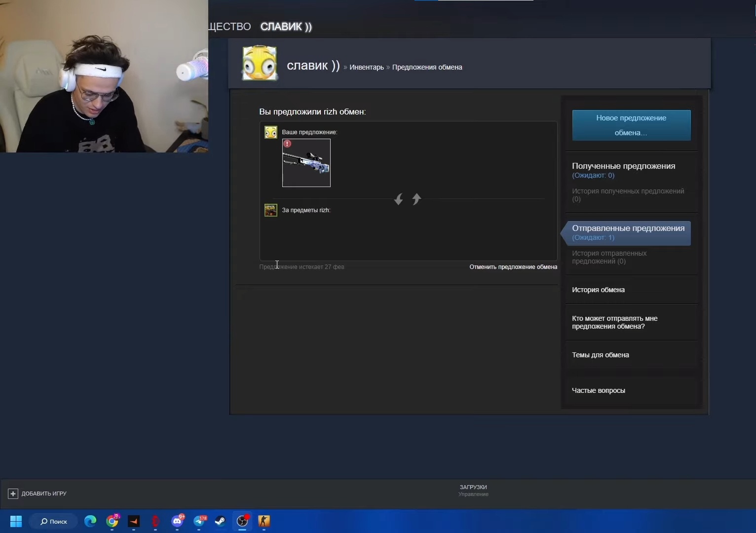The width and height of the screenshot is (756, 533).
Task: Click the Поиск taskbar search box
Action: (53, 521)
